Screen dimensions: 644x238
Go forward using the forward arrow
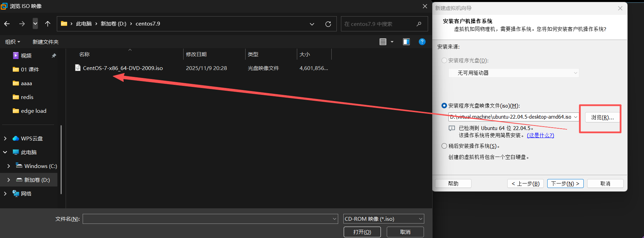click(x=22, y=24)
